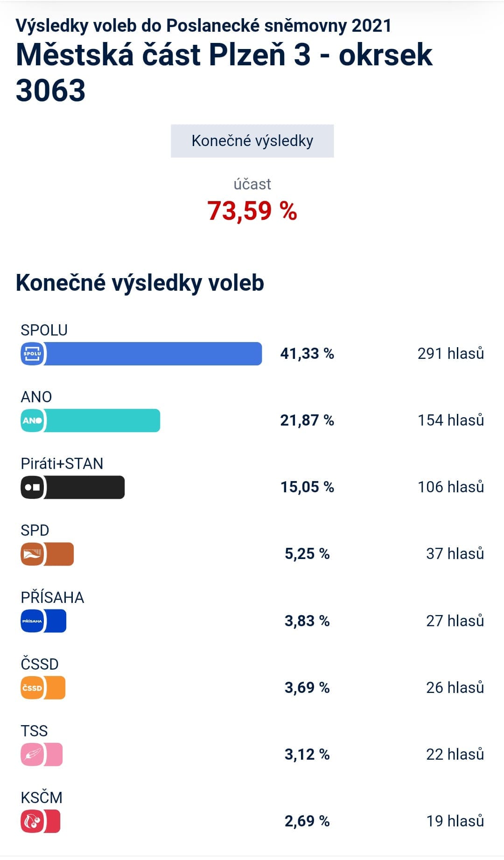Click the Konečné výsledky voleb heading
This screenshot has height=860, width=504.
pos(140,283)
